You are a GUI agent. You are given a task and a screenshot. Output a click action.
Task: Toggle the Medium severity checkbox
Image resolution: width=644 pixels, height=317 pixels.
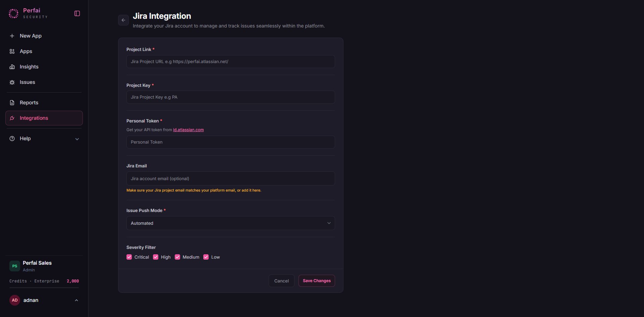pos(177,257)
